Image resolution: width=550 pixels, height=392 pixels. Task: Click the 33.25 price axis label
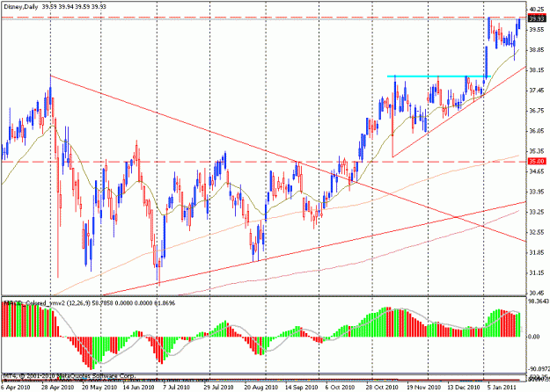pos(537,212)
